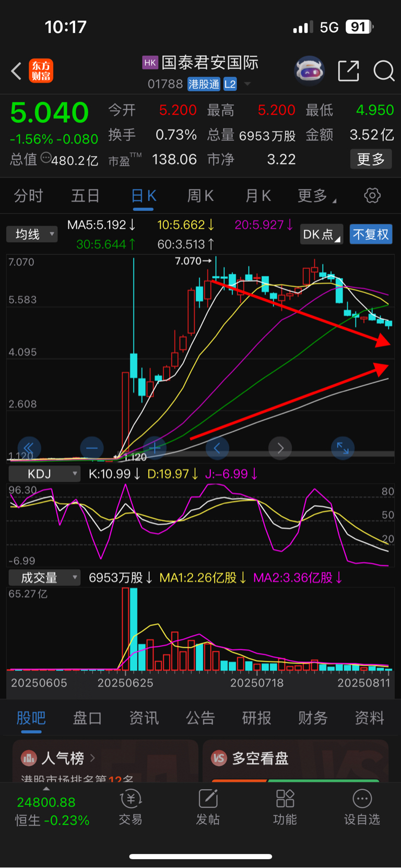Tap the 总值 info face icon

coord(46,158)
